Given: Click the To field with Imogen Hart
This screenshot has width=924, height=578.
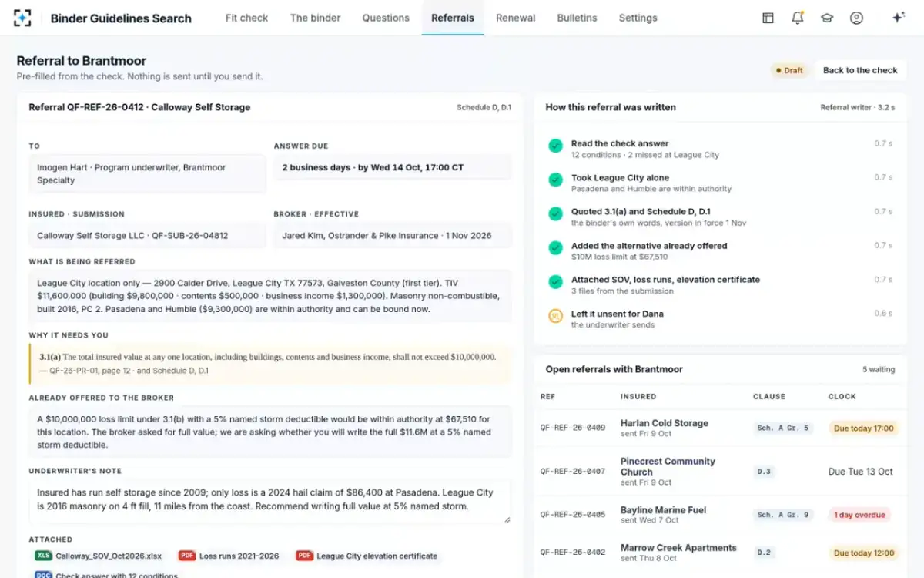Looking at the screenshot, I should click(x=148, y=173).
